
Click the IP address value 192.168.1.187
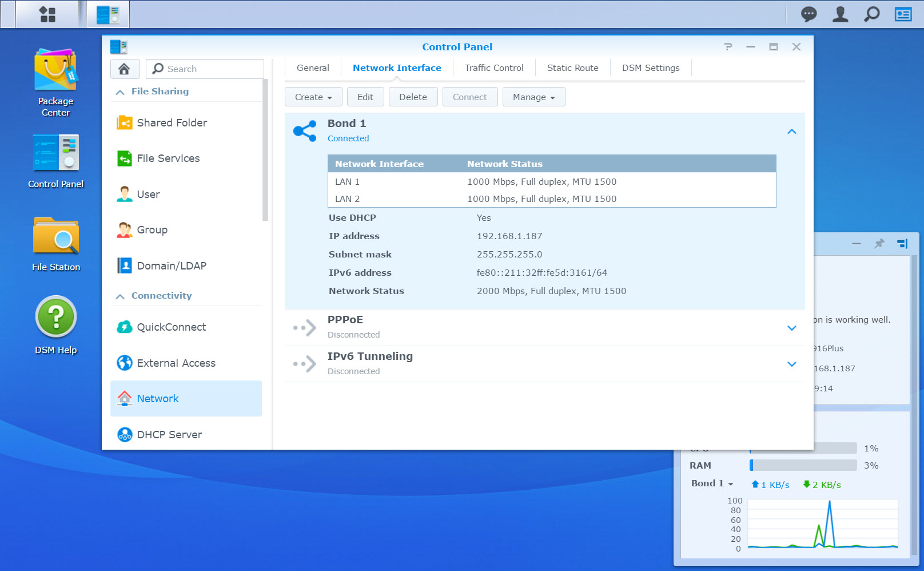509,236
